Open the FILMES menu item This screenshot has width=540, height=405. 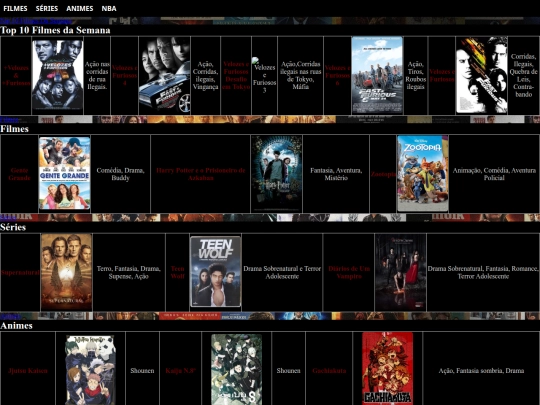click(x=15, y=8)
